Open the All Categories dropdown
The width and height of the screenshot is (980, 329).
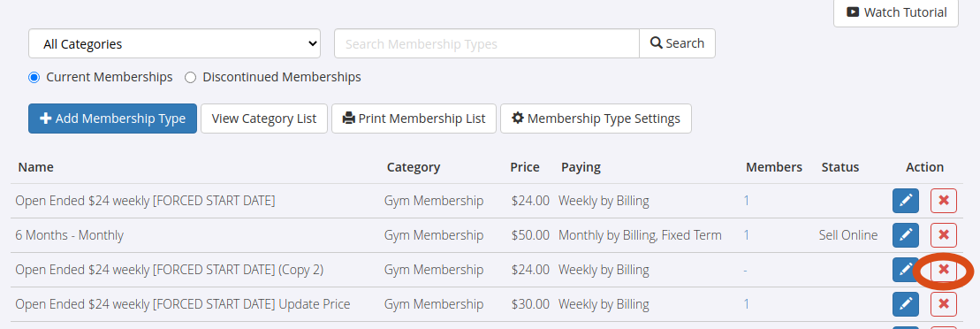174,44
